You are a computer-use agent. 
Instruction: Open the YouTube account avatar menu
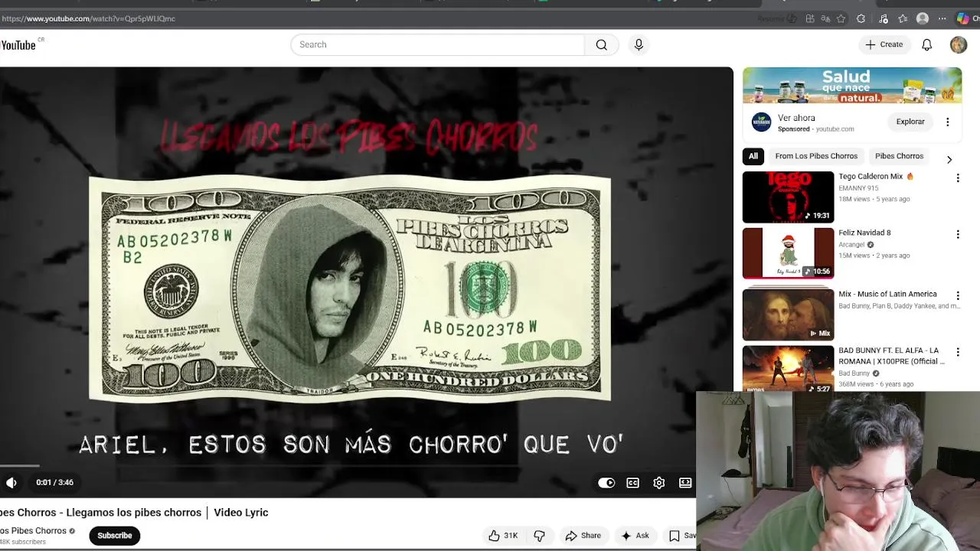(x=959, y=44)
